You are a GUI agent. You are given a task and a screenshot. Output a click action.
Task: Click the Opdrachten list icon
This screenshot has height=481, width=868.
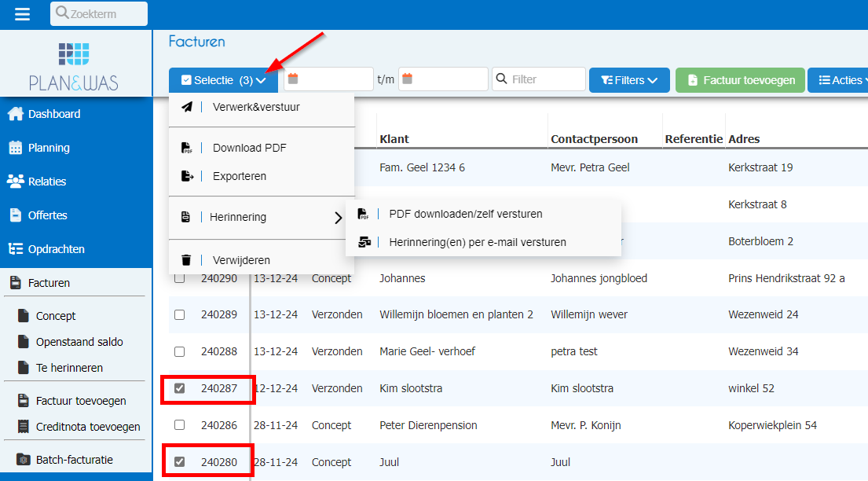coord(16,249)
